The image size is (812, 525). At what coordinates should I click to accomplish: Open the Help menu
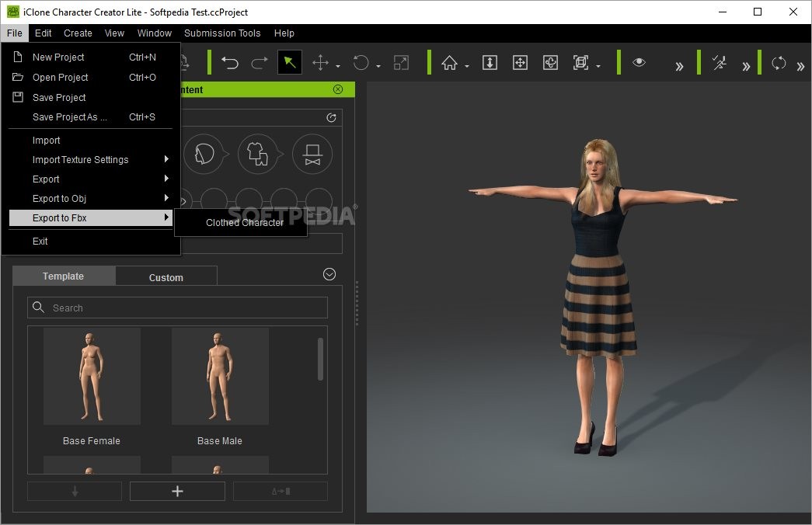point(284,33)
